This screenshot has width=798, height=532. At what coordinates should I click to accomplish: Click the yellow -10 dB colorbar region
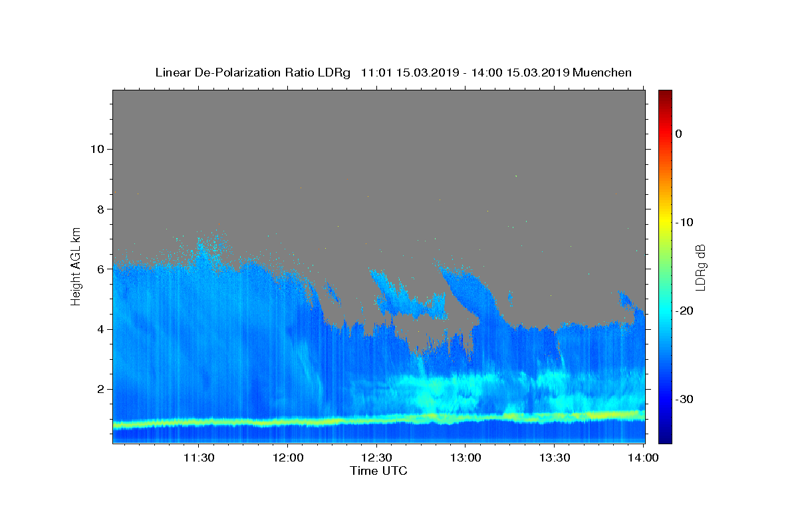(665, 222)
